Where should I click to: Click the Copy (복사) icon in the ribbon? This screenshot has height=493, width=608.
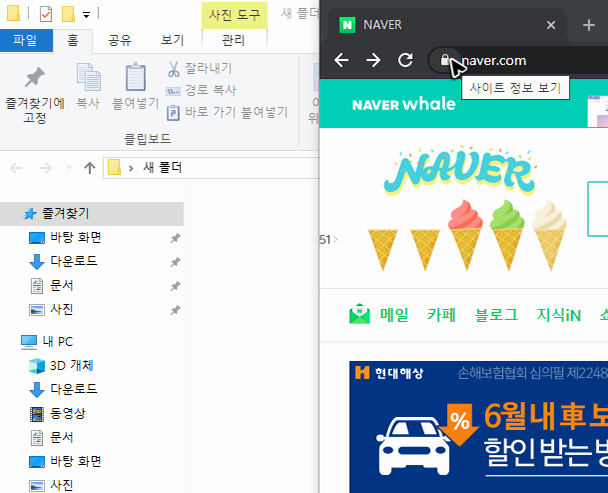88,77
